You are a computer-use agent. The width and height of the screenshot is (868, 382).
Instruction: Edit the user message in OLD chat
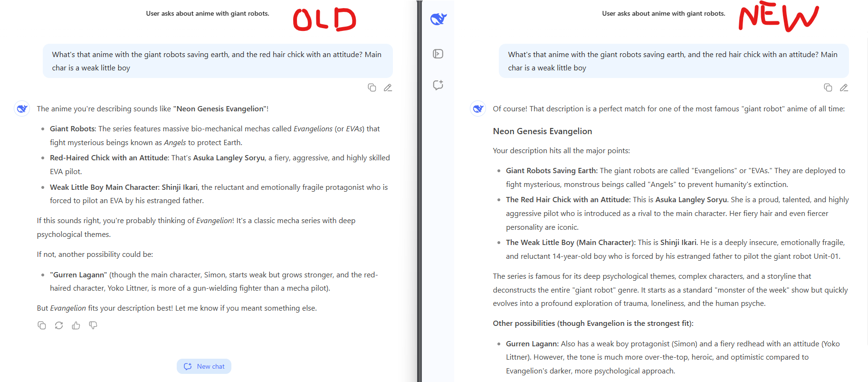(x=388, y=88)
